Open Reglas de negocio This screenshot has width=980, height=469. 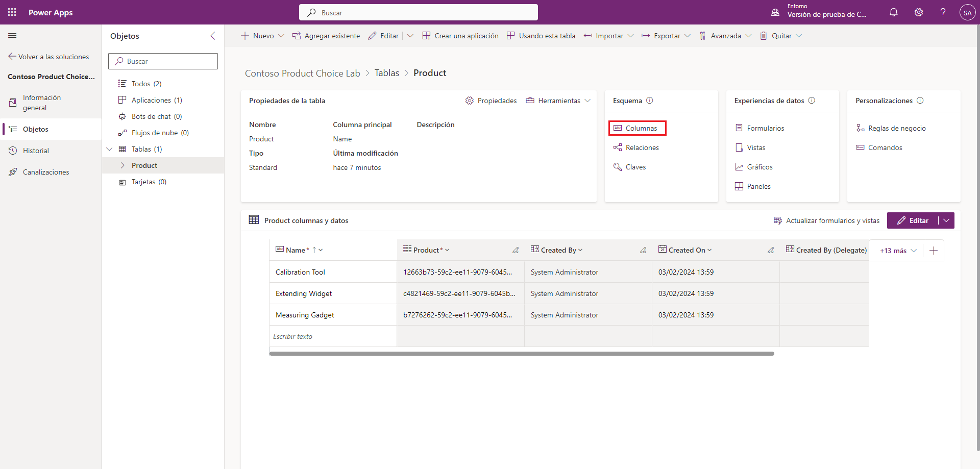coord(891,128)
